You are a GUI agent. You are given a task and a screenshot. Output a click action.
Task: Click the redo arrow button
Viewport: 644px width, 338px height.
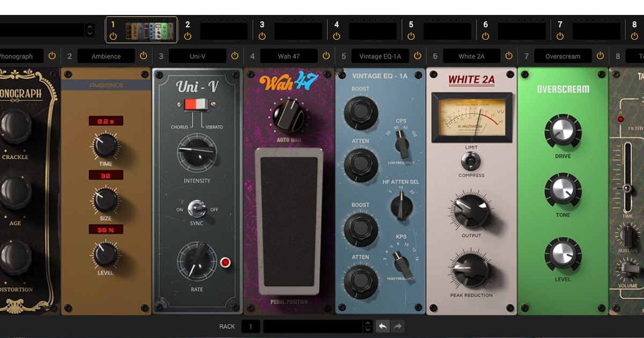click(398, 326)
